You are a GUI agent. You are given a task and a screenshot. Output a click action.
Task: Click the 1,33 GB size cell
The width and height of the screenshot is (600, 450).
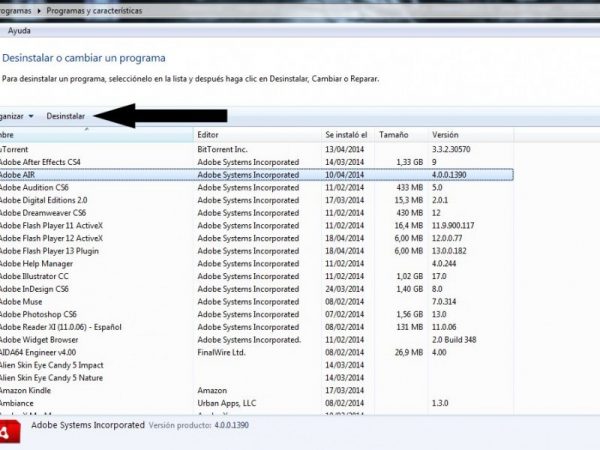[x=410, y=162]
